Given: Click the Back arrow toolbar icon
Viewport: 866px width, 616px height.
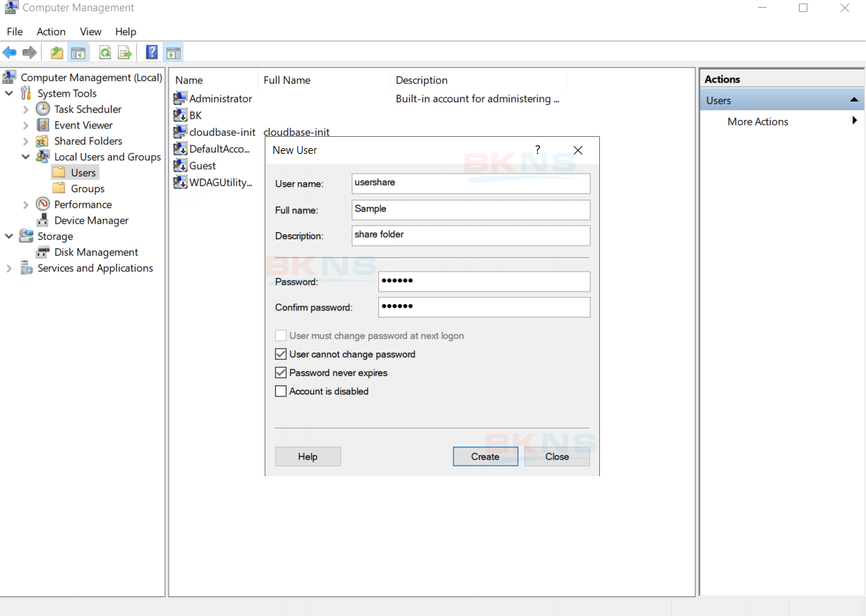Looking at the screenshot, I should pyautogui.click(x=10, y=52).
